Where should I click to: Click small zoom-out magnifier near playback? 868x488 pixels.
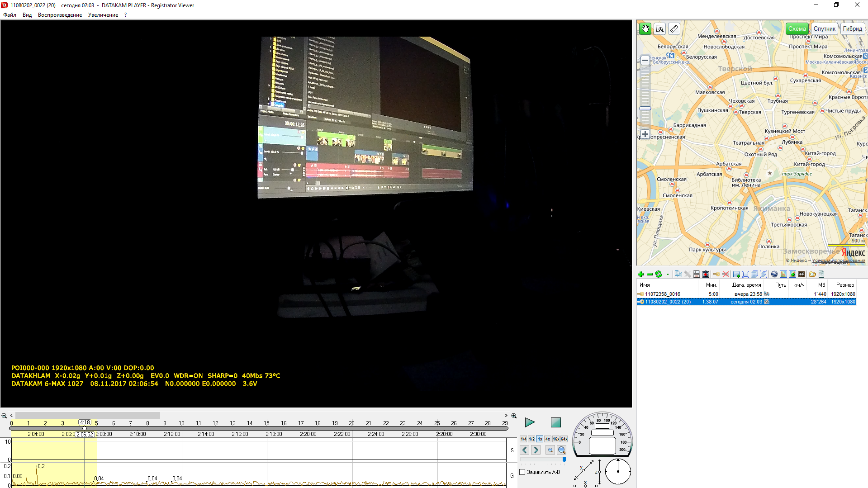coord(550,450)
